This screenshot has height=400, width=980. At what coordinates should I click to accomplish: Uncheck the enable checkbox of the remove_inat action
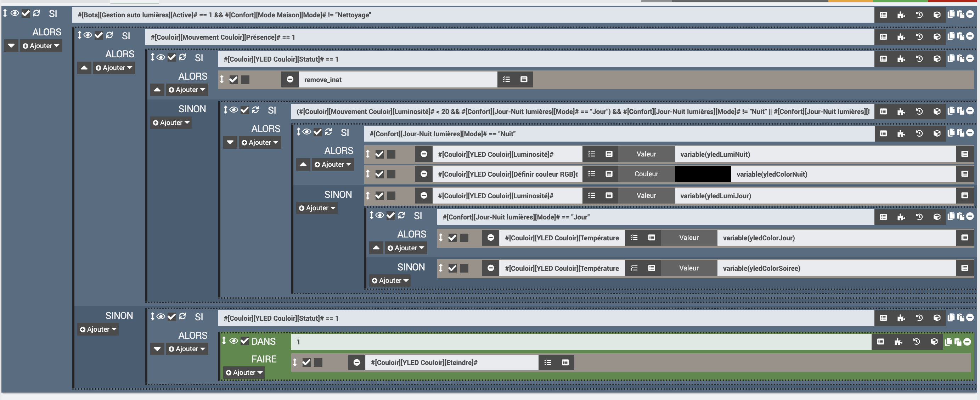233,79
